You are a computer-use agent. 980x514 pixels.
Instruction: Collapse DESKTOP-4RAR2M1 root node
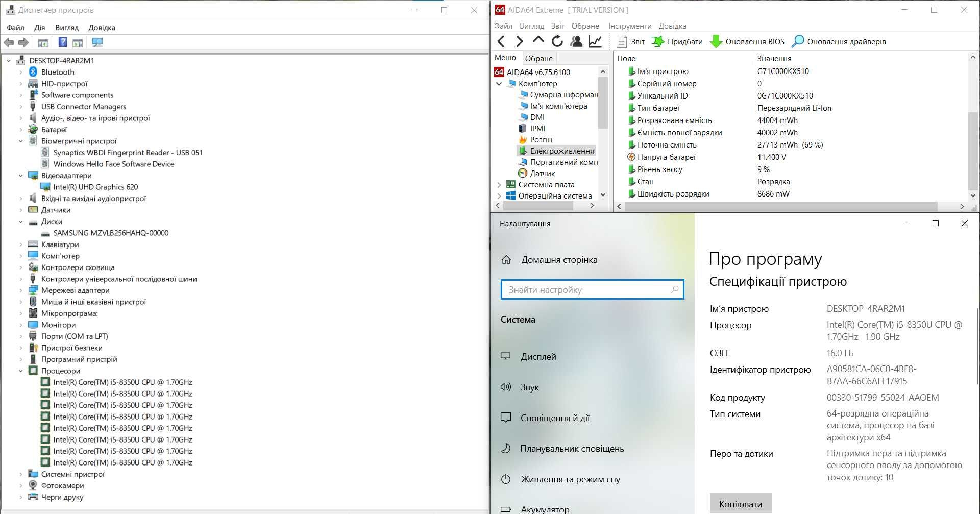9,60
